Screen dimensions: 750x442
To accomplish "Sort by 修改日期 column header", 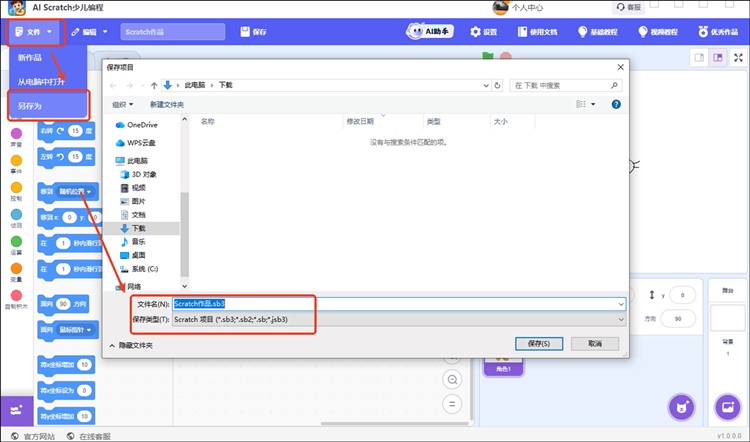I will pos(360,122).
